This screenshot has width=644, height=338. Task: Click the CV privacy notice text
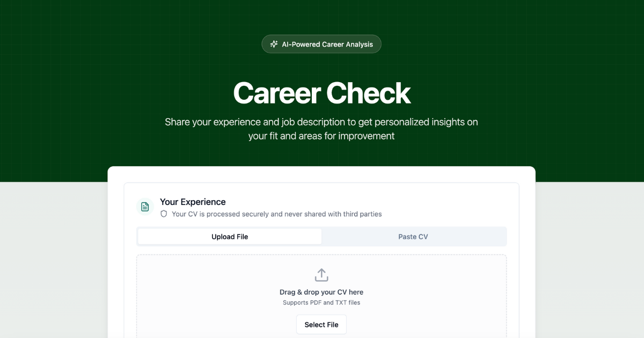pyautogui.click(x=276, y=214)
